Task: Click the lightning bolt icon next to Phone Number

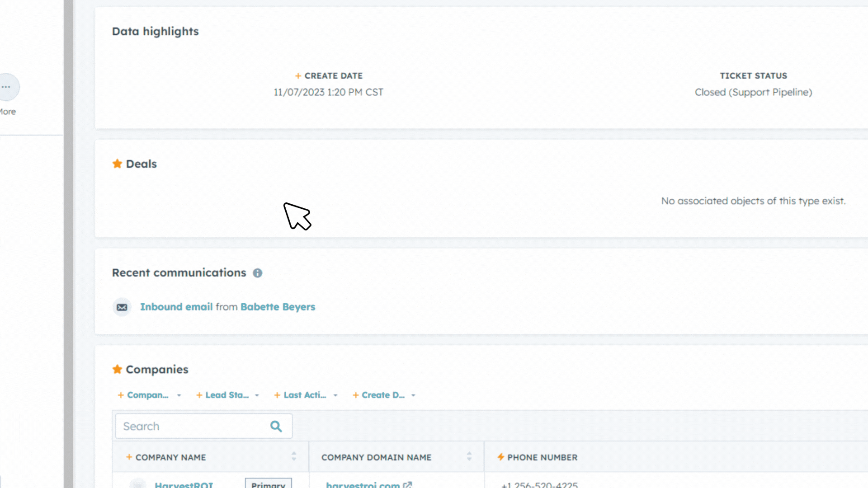Action: [500, 457]
